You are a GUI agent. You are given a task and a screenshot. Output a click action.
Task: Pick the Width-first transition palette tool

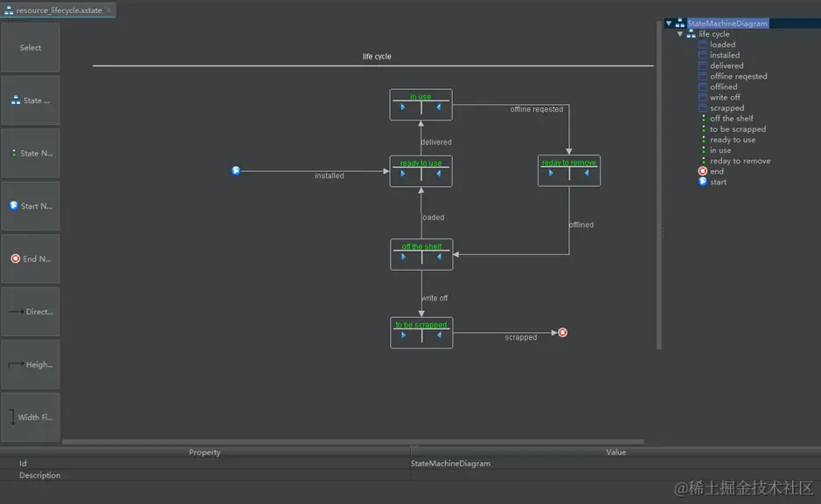click(x=30, y=418)
